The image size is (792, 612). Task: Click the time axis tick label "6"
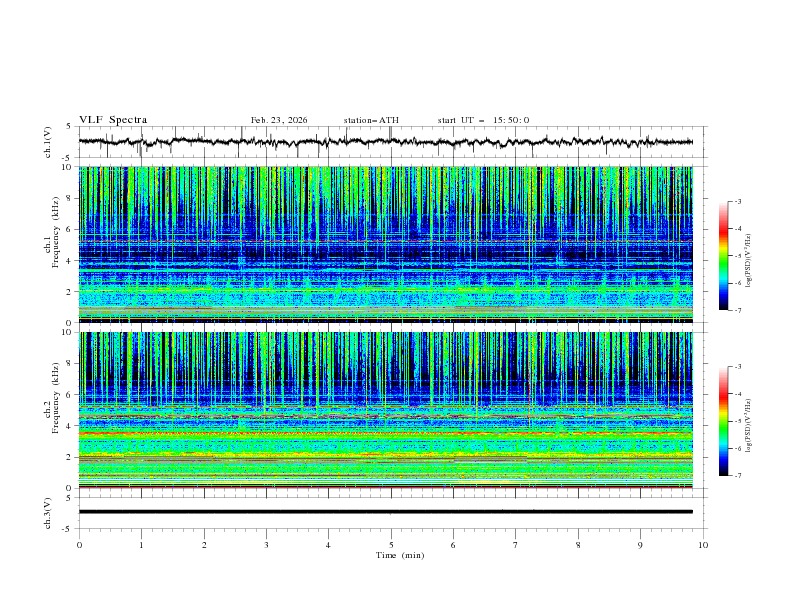tap(453, 545)
